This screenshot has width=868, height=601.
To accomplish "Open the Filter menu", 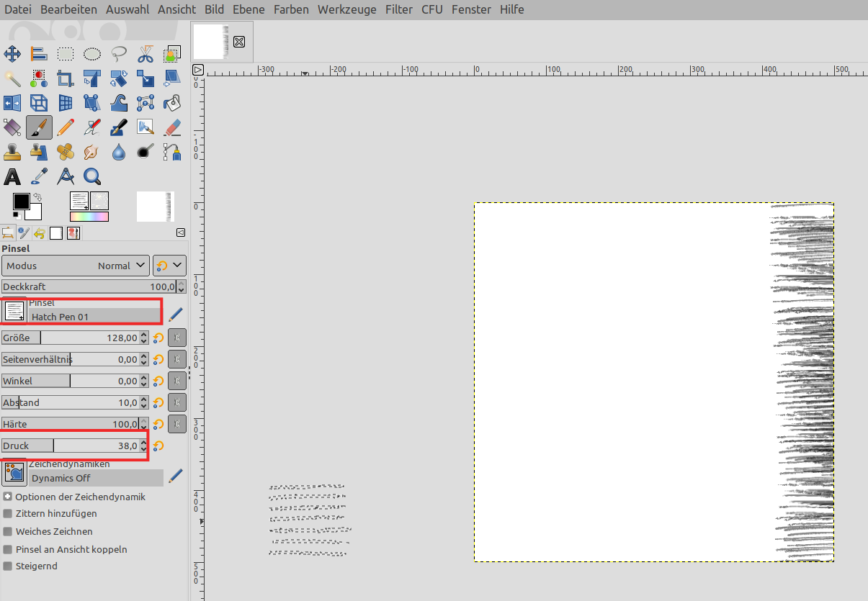I will (399, 9).
